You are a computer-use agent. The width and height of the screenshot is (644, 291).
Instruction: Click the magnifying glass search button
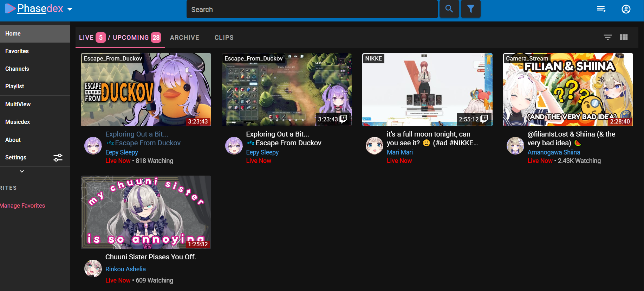coord(449,9)
